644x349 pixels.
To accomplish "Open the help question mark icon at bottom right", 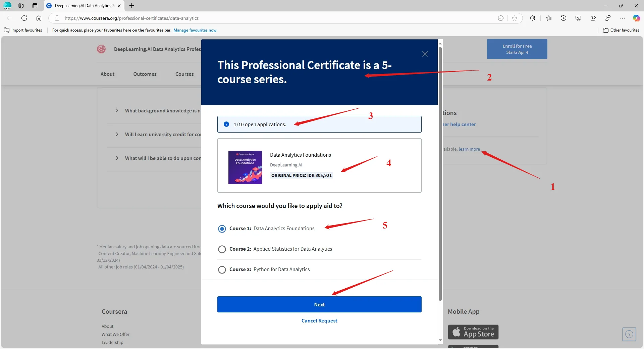I will click(x=629, y=334).
